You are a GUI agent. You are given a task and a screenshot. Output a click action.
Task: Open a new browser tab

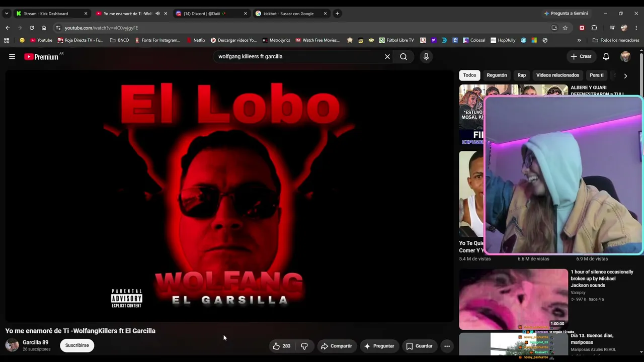(x=337, y=14)
